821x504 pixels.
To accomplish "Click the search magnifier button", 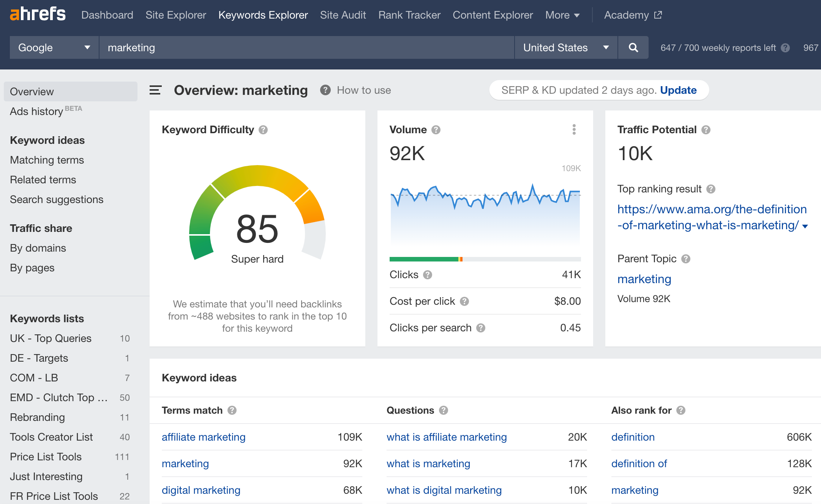I will point(633,47).
